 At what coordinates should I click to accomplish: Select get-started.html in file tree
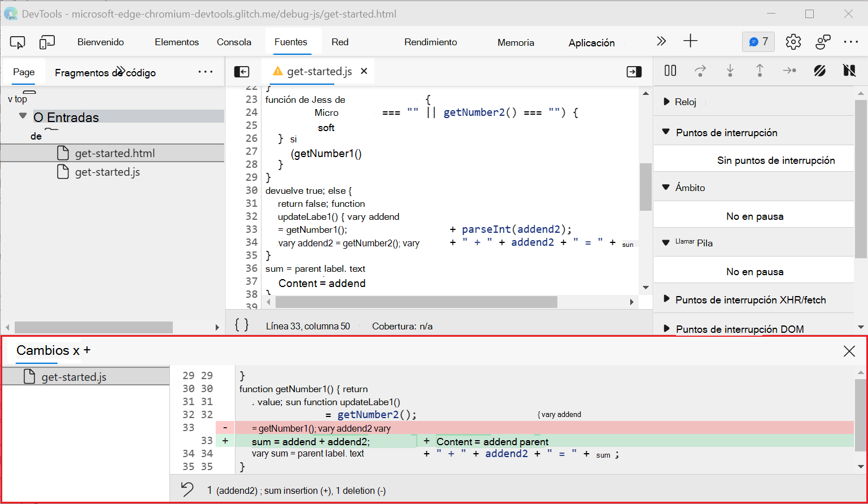(115, 153)
